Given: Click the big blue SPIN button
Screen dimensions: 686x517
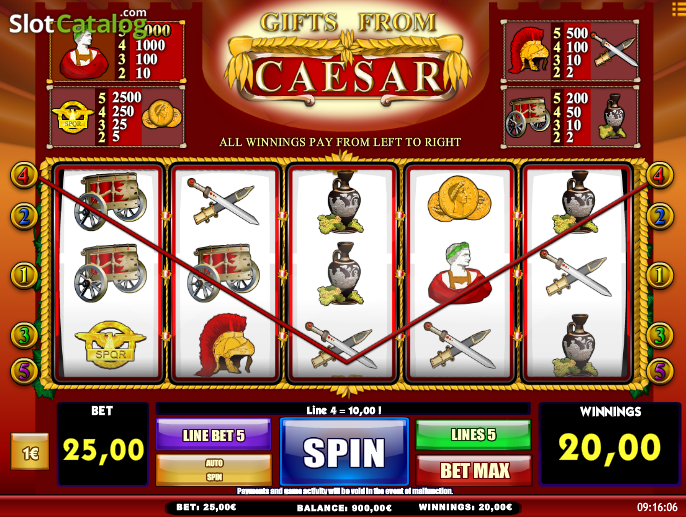Looking at the screenshot, I should (x=344, y=451).
